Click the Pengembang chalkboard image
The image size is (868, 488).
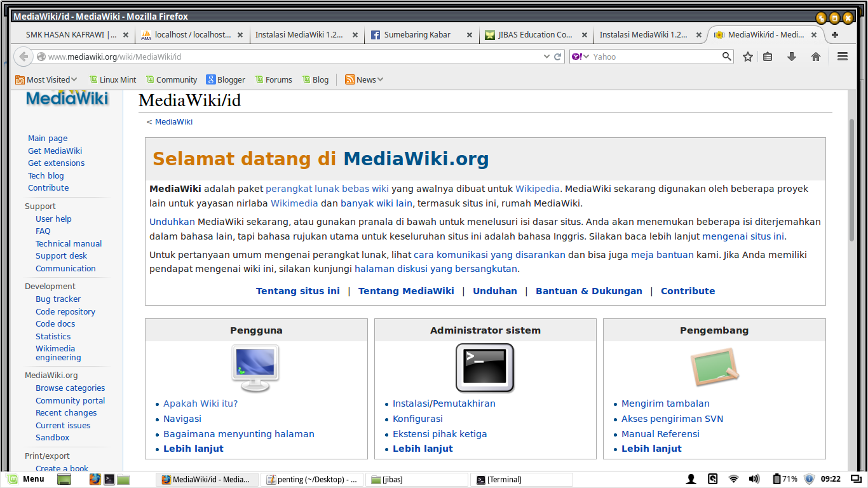[x=714, y=367]
